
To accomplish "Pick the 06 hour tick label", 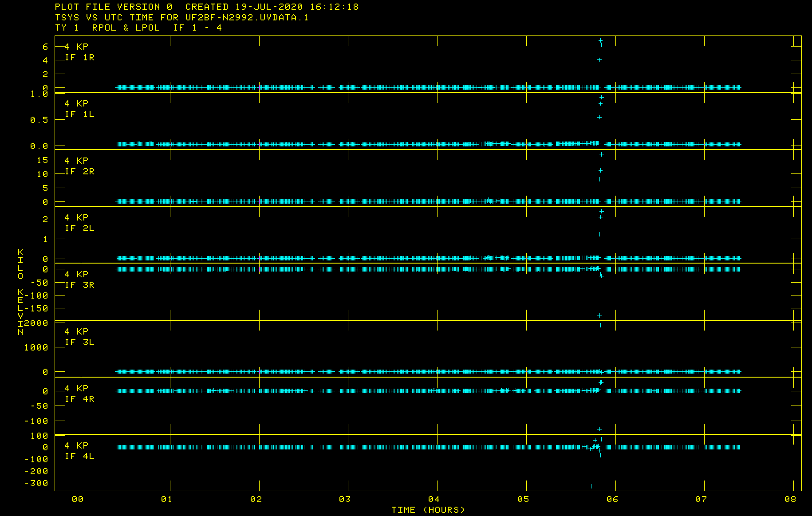I will click(x=612, y=499).
